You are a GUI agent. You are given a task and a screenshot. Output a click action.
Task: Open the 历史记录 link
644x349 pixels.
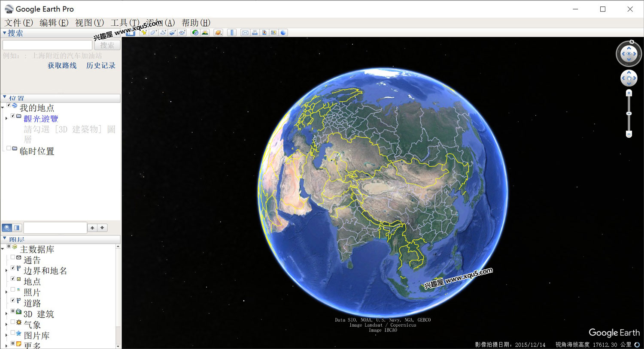pyautogui.click(x=101, y=66)
